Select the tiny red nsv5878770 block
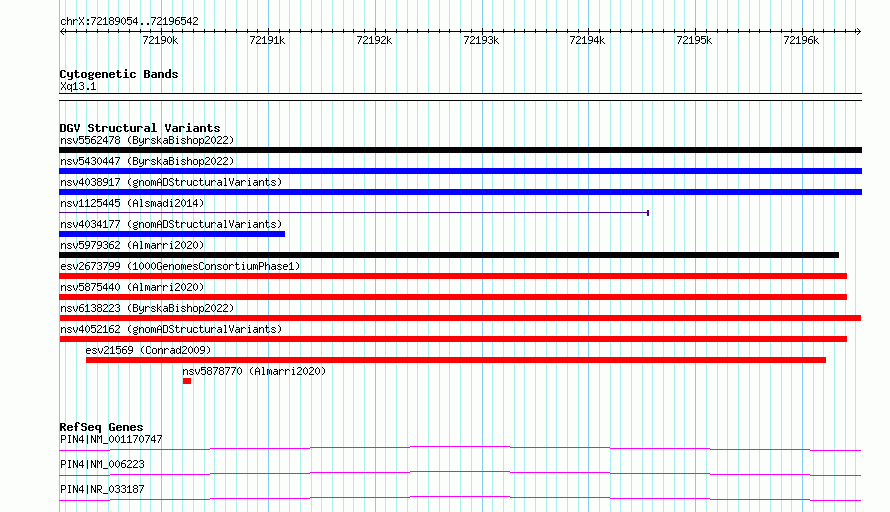This screenshot has width=890, height=512. tap(187, 381)
